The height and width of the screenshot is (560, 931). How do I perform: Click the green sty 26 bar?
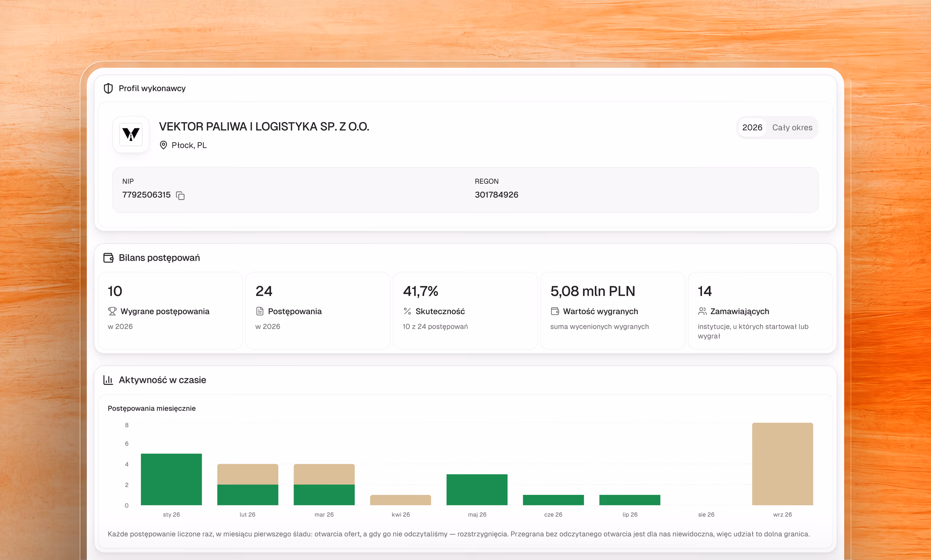pyautogui.click(x=171, y=479)
